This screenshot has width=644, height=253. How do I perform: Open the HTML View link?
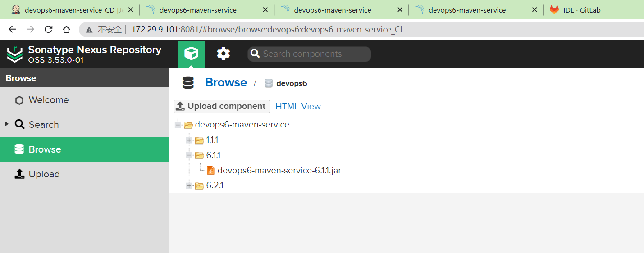click(x=298, y=107)
